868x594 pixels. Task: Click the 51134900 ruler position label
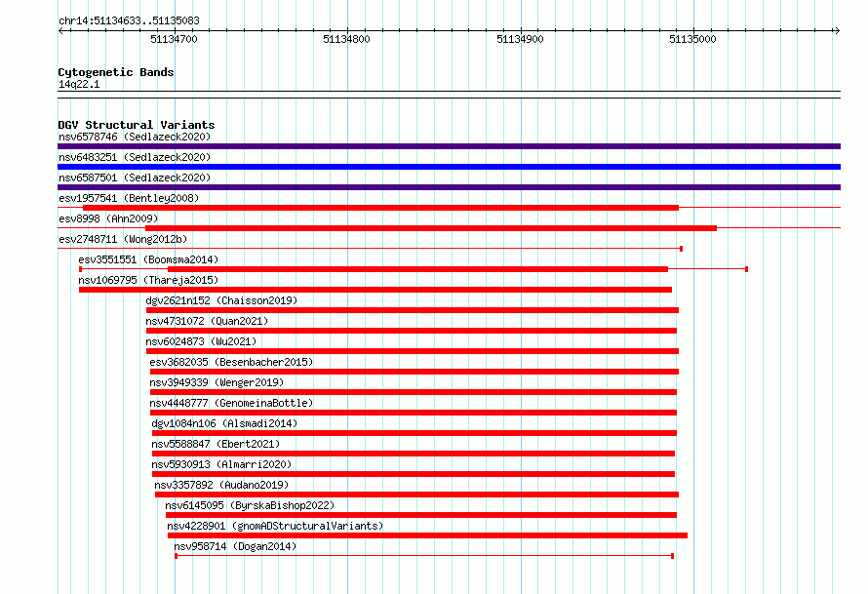[520, 39]
